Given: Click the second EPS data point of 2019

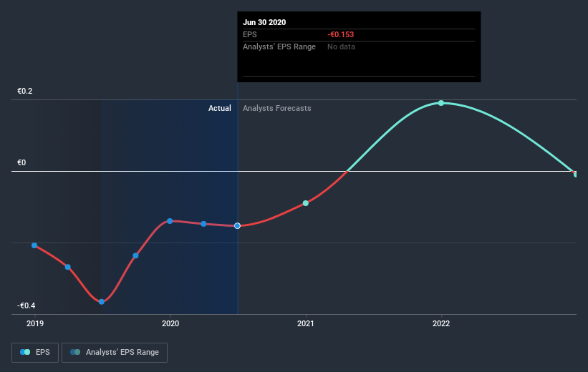Looking at the screenshot, I should [68, 267].
